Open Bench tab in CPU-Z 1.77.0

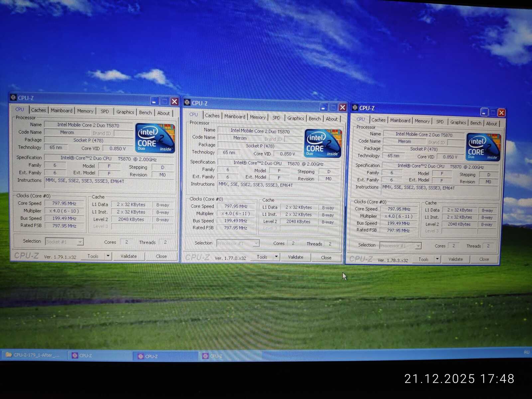(x=315, y=119)
